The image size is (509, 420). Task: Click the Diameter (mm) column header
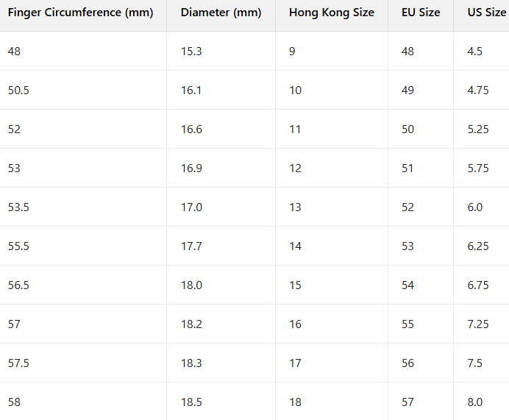221,13
